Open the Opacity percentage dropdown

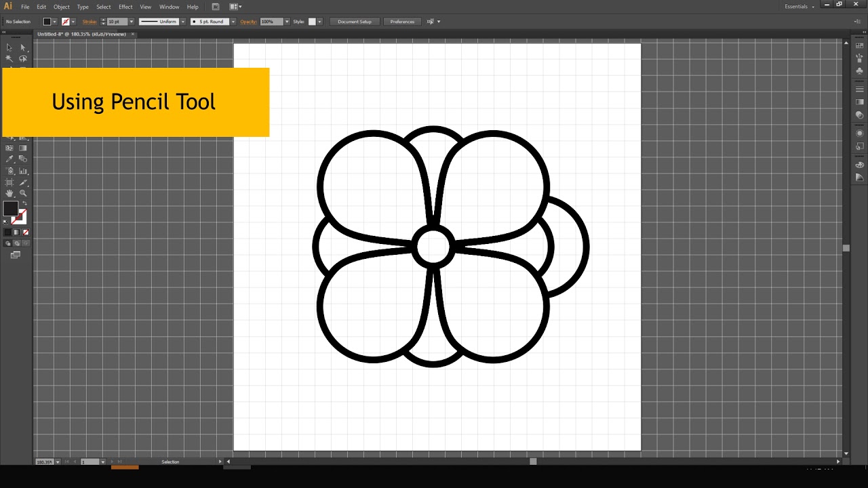(x=287, y=22)
